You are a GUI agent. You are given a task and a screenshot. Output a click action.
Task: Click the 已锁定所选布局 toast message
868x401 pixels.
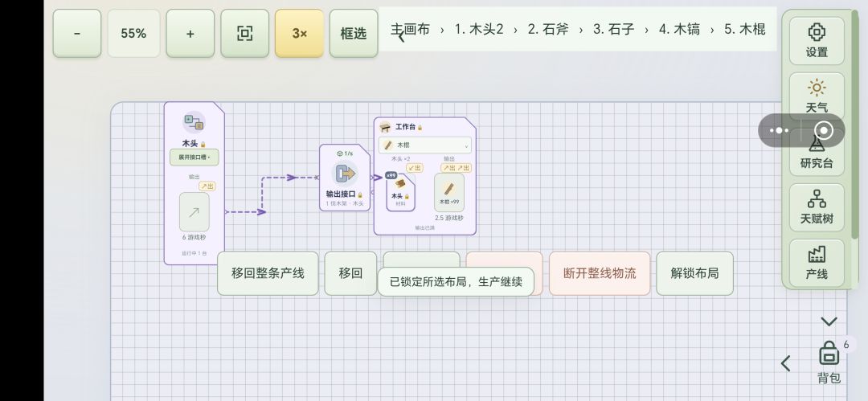456,282
